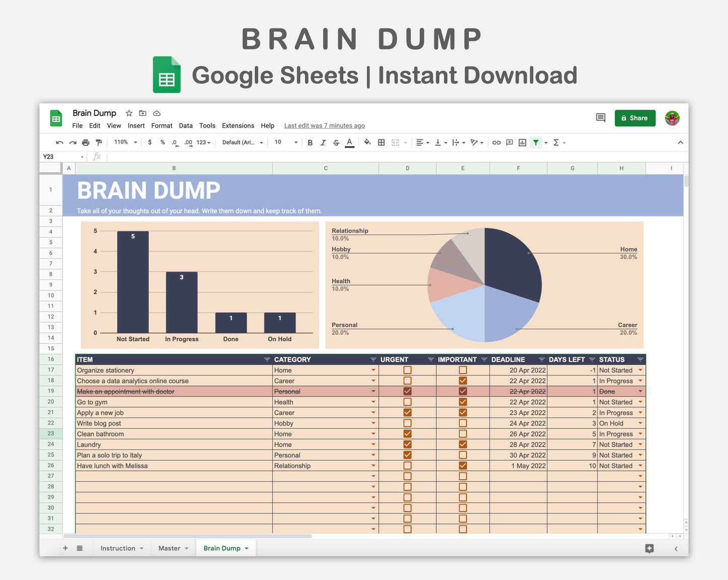Star the Brain Dump spreadsheet

click(129, 113)
